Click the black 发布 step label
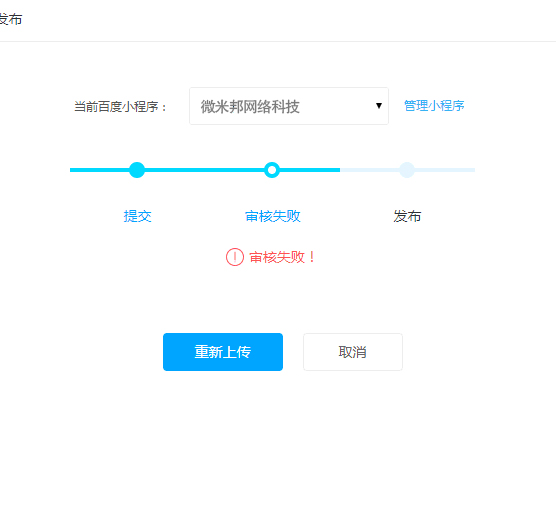Viewport: 556px width, 506px height. point(407,216)
